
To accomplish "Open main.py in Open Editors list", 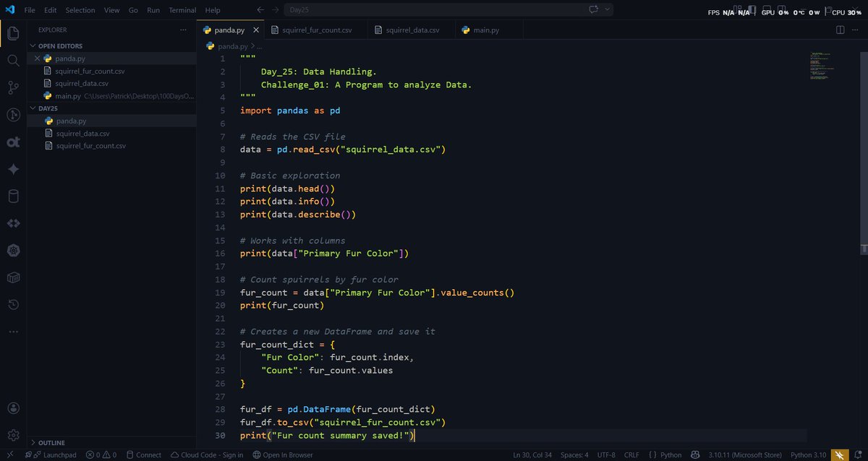I will (112, 95).
